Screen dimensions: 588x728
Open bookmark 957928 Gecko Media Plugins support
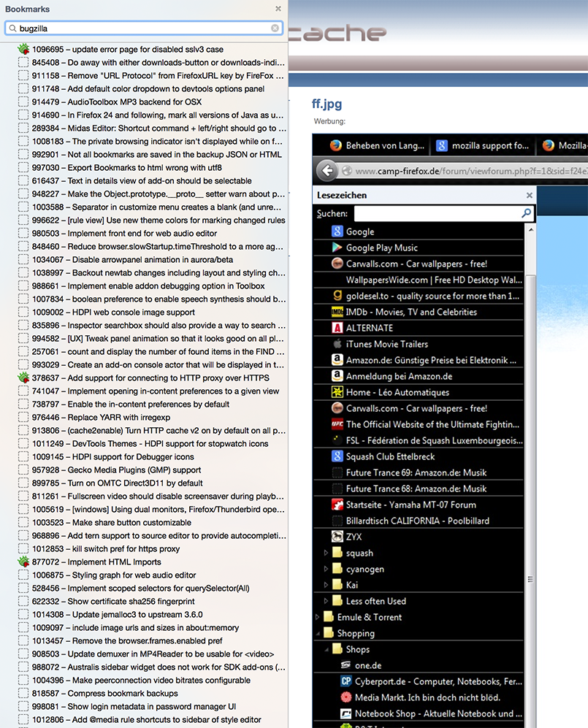point(116,470)
